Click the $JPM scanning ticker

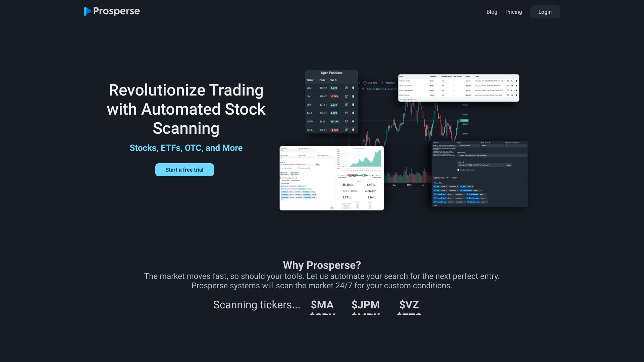click(365, 304)
